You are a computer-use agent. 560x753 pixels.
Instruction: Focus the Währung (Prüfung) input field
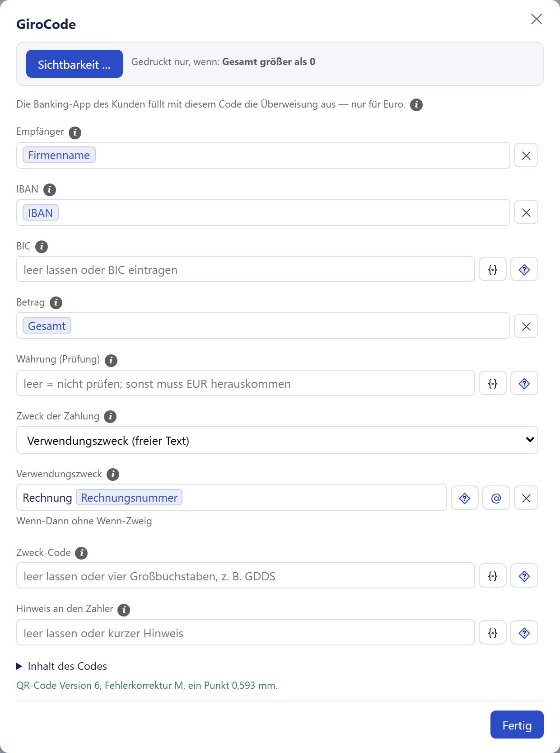click(246, 383)
